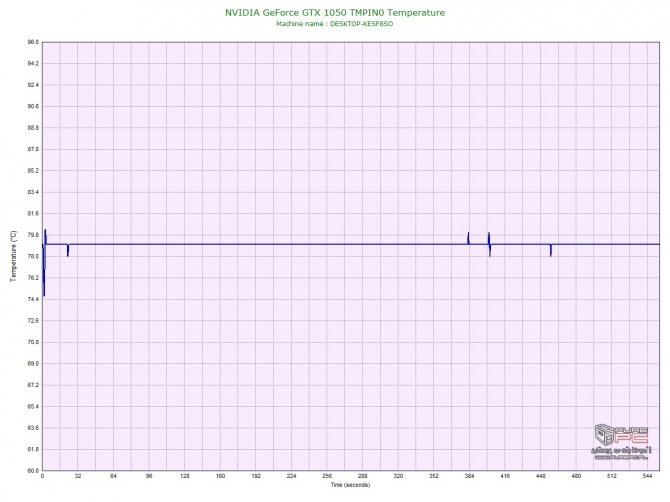This screenshot has width=670, height=502.
Task: Click the chart title 'NVIDIA GeForce GTX 1050 TMPIN0 Temperature'
Action: [x=335, y=13]
